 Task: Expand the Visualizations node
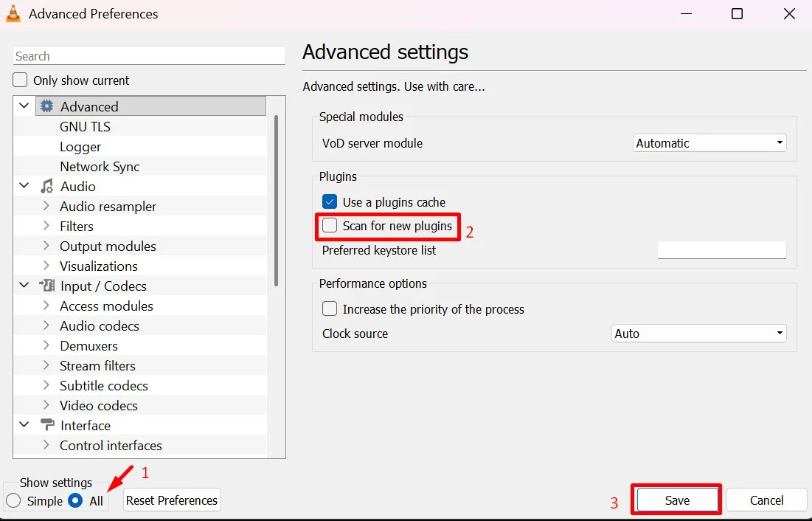point(46,266)
